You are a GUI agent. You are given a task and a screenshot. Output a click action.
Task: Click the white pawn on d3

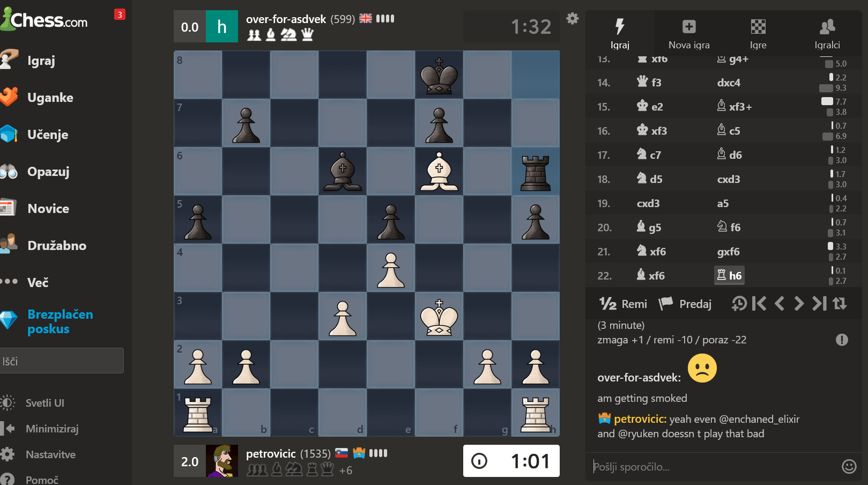click(343, 316)
